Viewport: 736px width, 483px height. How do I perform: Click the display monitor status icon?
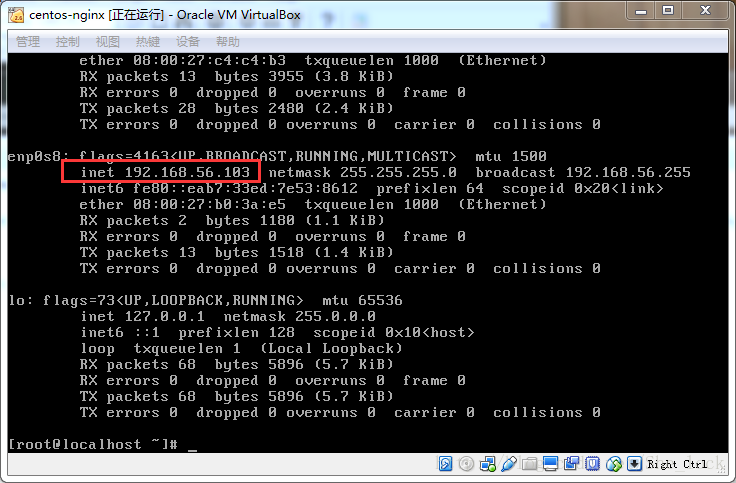pyautogui.click(x=550, y=464)
